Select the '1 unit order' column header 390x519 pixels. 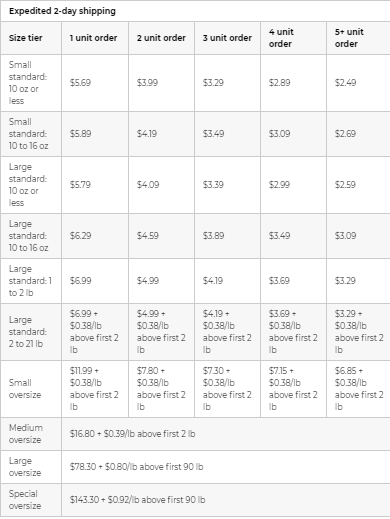93,38
